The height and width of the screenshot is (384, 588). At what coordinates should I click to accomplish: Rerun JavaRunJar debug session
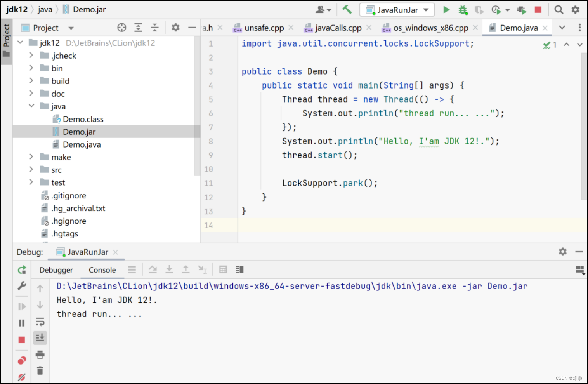[x=22, y=270]
